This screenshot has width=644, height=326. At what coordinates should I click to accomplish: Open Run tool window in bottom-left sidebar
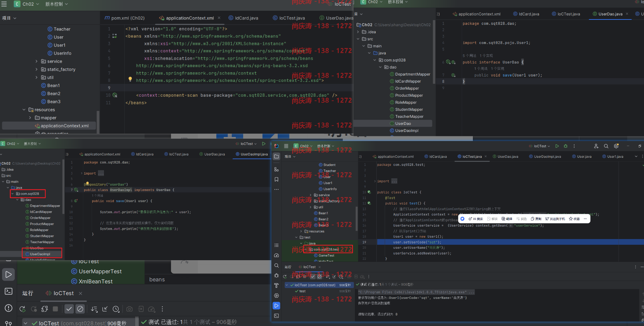click(9, 275)
